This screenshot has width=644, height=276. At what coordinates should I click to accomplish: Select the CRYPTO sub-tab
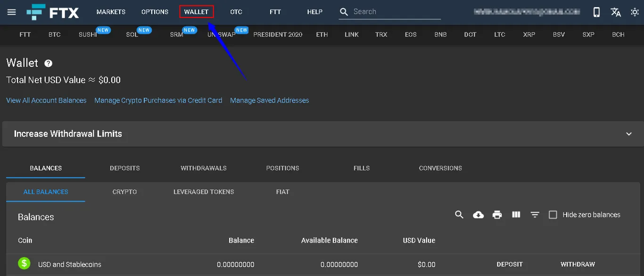pos(124,192)
